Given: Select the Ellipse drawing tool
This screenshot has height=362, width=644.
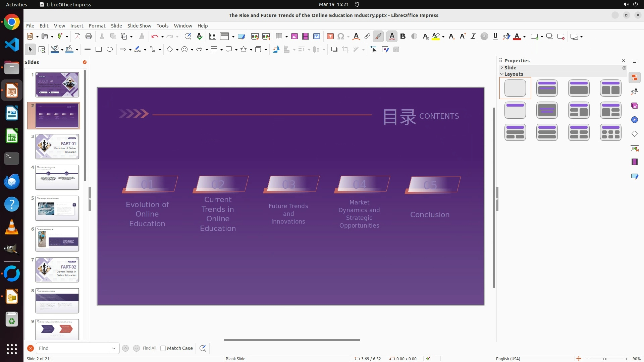Looking at the screenshot, I should pyautogui.click(x=110, y=50).
